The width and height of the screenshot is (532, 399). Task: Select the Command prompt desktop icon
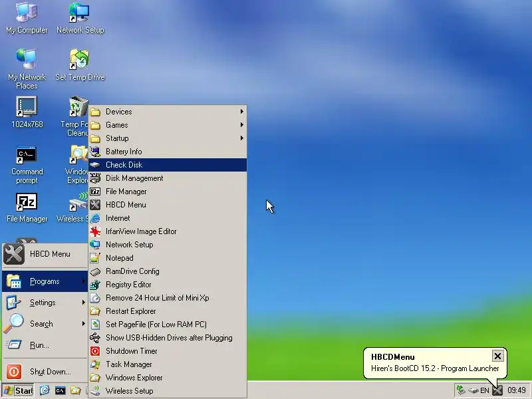[27, 165]
